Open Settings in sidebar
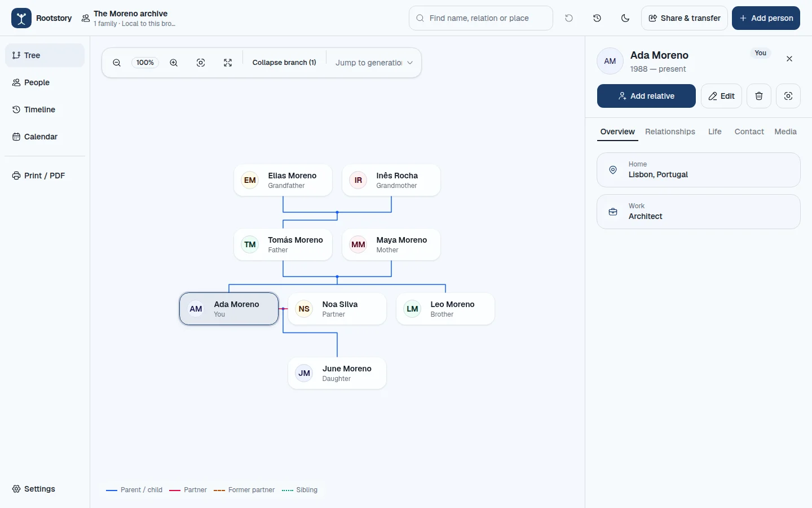Viewport: 812px width, 508px height. (x=45, y=489)
